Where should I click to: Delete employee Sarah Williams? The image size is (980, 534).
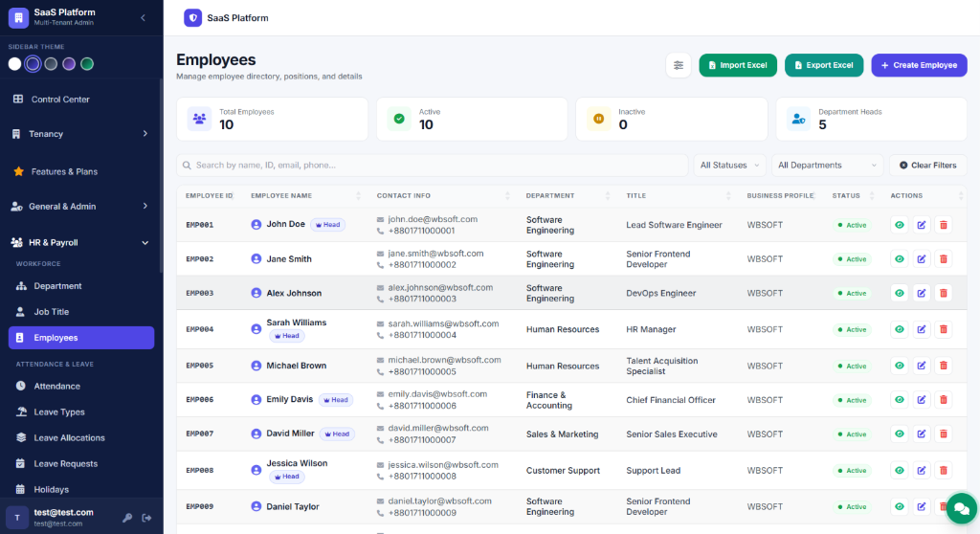click(x=944, y=329)
